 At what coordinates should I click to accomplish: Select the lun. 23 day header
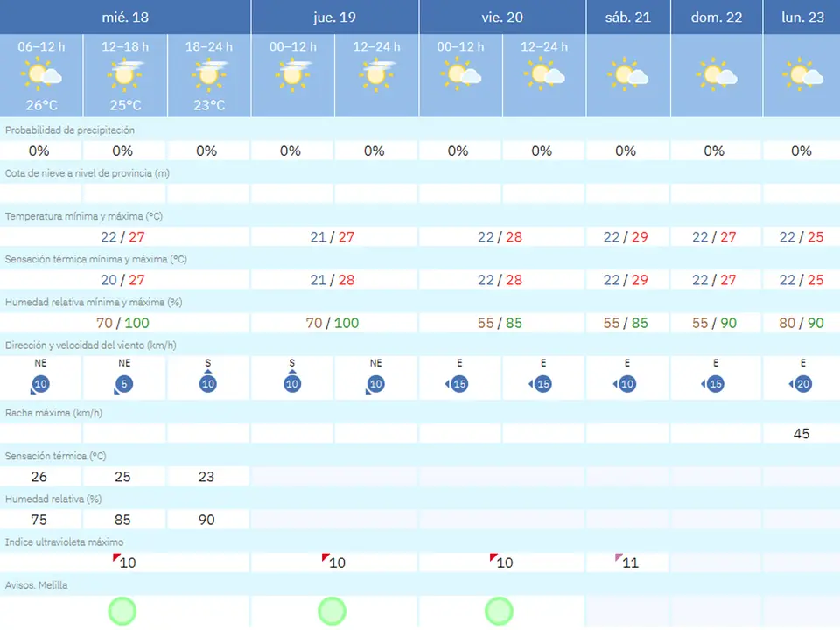(x=802, y=17)
